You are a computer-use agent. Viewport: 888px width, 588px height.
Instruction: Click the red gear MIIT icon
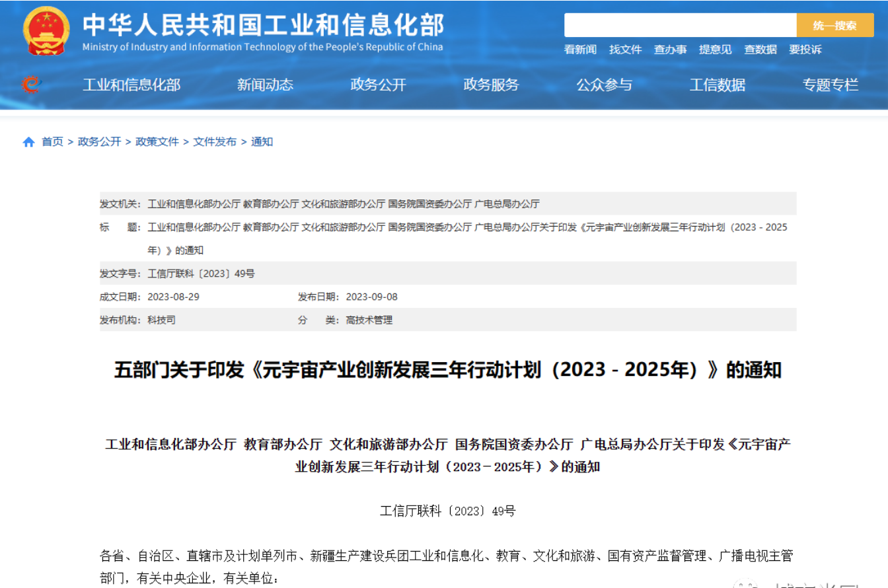(30, 85)
